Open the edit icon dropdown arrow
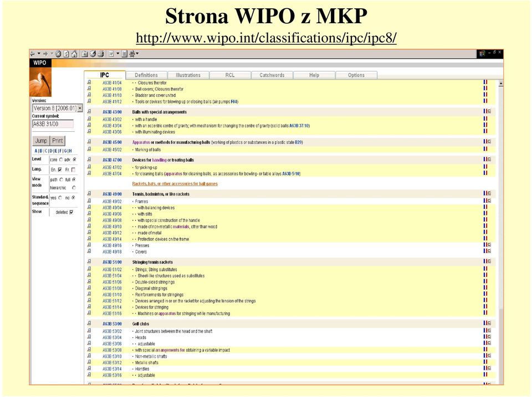This screenshot has width=532, height=397. pos(117,54)
